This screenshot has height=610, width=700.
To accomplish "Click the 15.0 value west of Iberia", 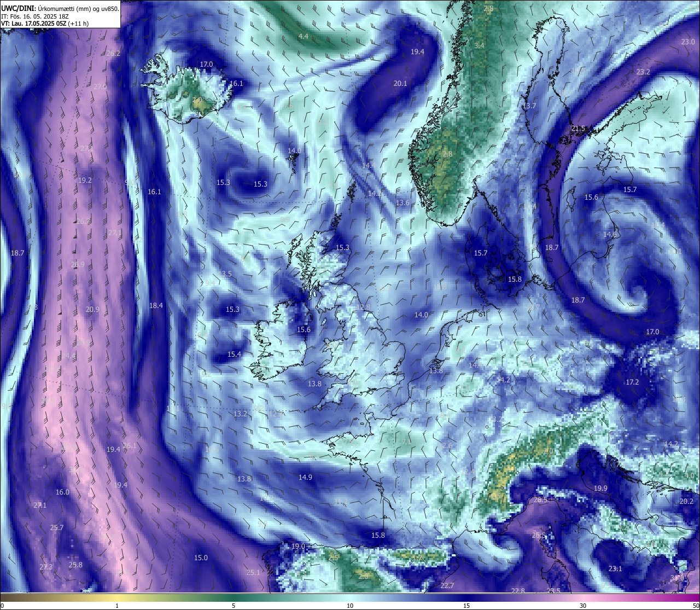I will click(201, 558).
